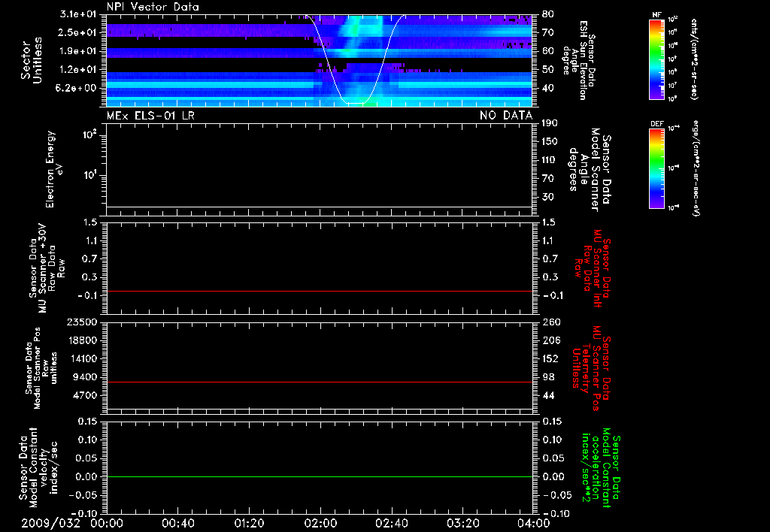Click the "80" Sun elevation tick label
Viewport: 770px width, 532px height.
[x=547, y=14]
